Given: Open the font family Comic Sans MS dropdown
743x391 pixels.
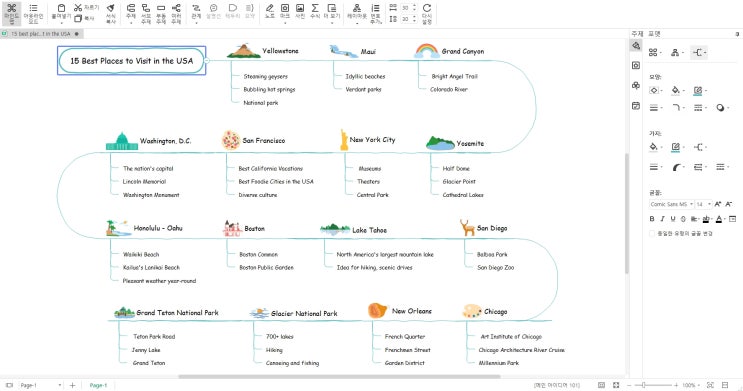Looking at the screenshot, I should [671, 204].
